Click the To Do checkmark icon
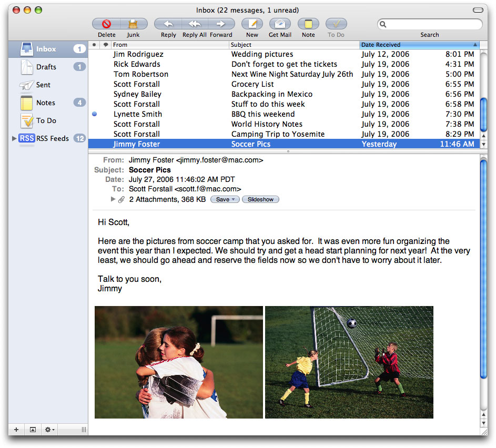 (336, 24)
